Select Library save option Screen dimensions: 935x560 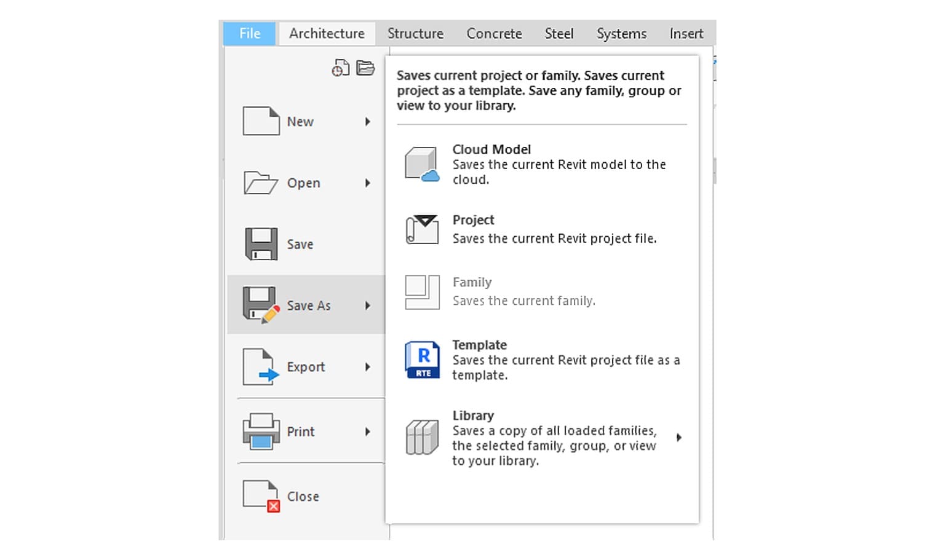click(x=542, y=438)
